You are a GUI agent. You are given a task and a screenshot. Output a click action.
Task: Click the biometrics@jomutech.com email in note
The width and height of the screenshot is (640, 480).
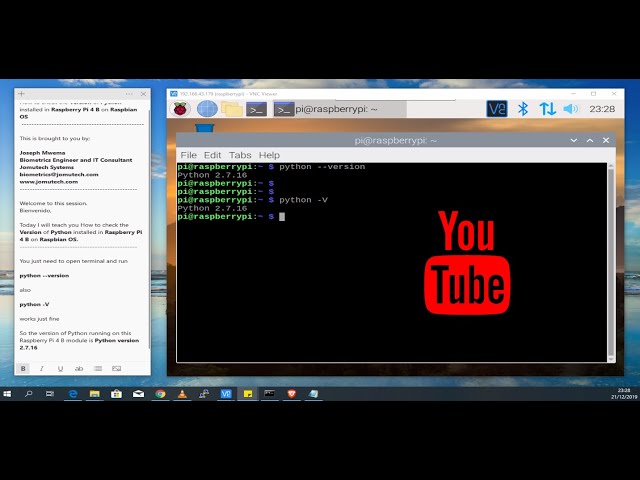pyautogui.click(x=59, y=175)
